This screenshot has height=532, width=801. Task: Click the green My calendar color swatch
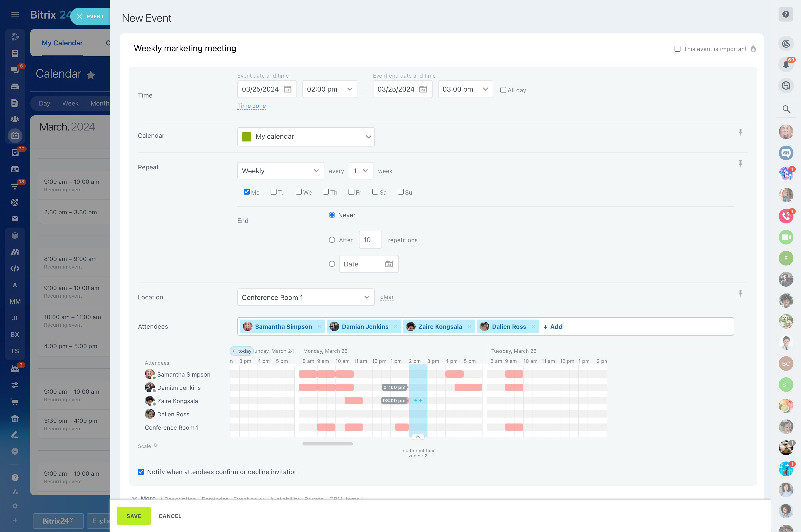point(246,137)
